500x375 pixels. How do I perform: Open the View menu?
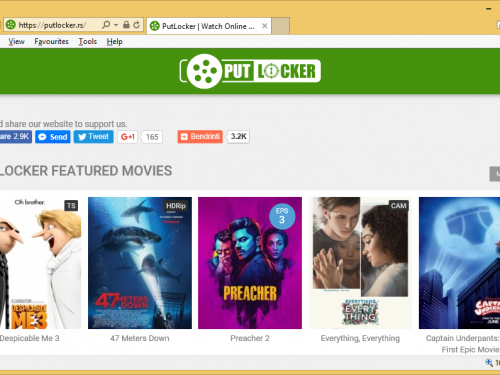[16, 42]
